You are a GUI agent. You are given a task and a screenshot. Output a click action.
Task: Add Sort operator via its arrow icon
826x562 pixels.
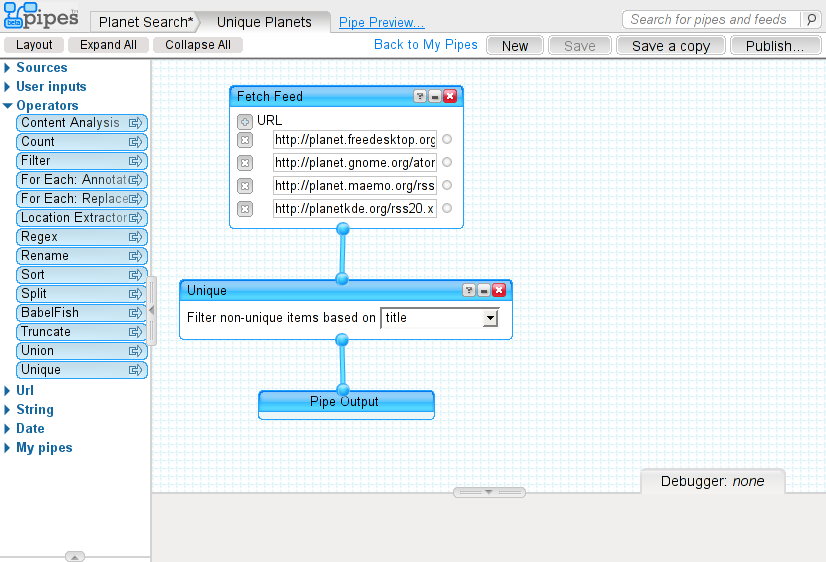point(135,275)
